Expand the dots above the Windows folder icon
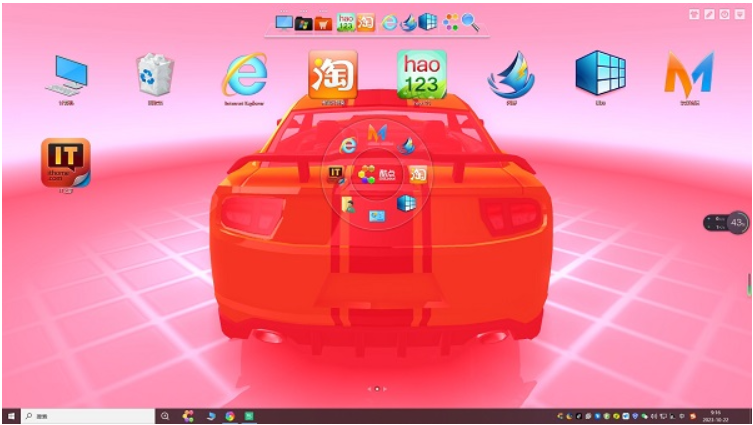753x425 pixels. pyautogui.click(x=304, y=11)
